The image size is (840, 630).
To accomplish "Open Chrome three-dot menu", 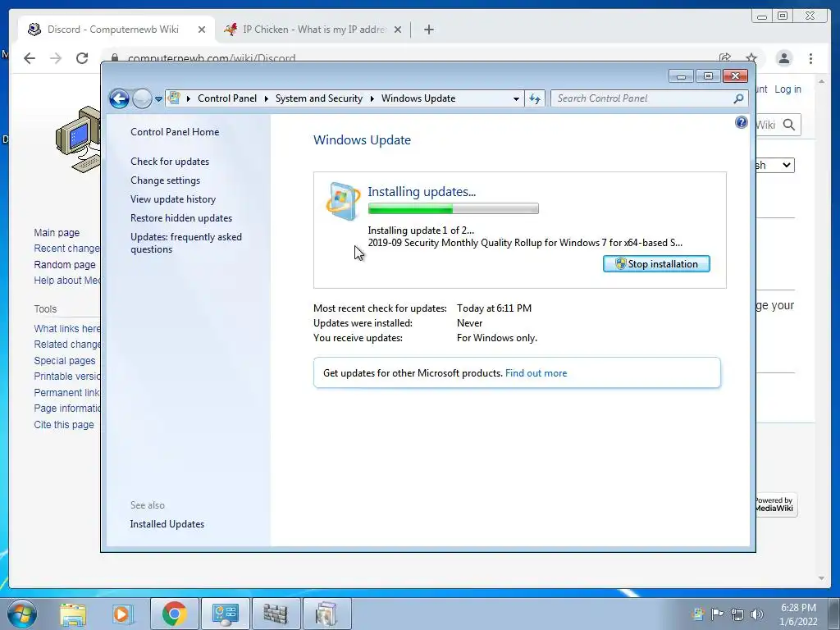I will (810, 58).
